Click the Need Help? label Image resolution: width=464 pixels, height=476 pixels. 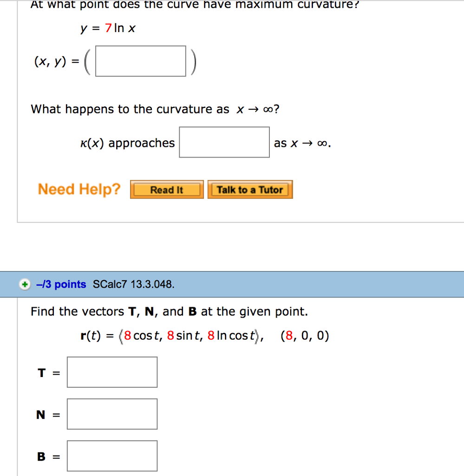click(78, 189)
